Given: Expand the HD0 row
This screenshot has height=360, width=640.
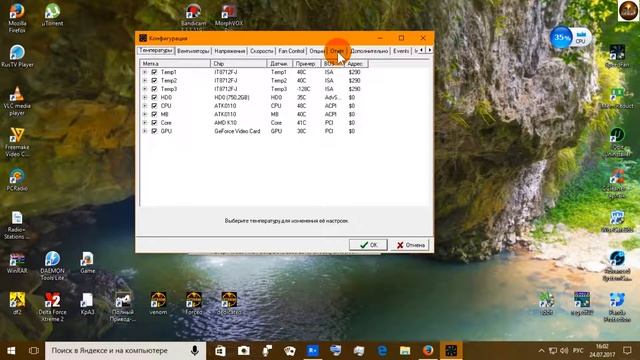Looking at the screenshot, I should pos(144,98).
